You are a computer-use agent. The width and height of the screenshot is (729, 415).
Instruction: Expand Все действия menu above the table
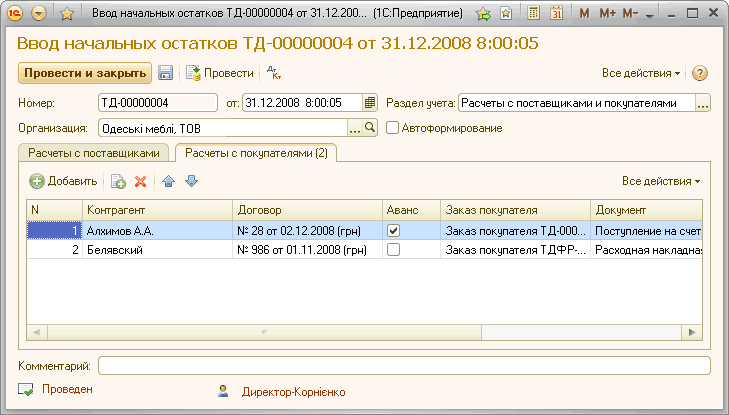pyautogui.click(x=660, y=181)
